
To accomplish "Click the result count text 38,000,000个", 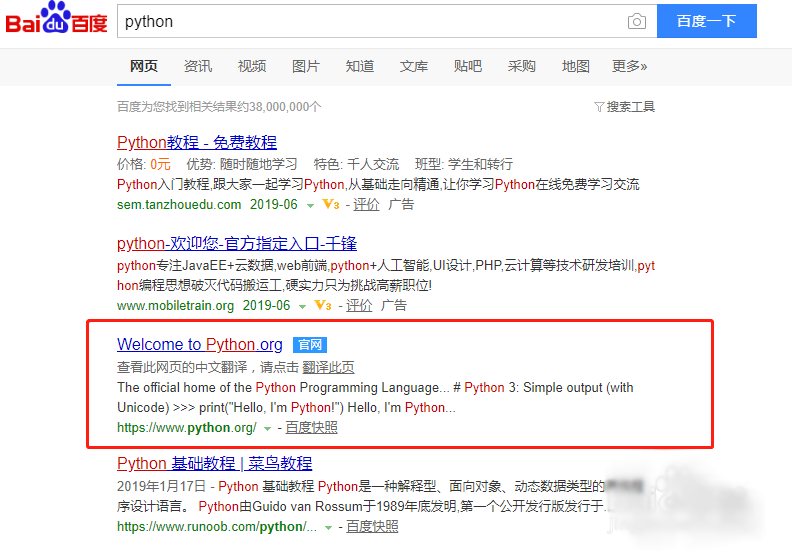I will click(x=285, y=107).
